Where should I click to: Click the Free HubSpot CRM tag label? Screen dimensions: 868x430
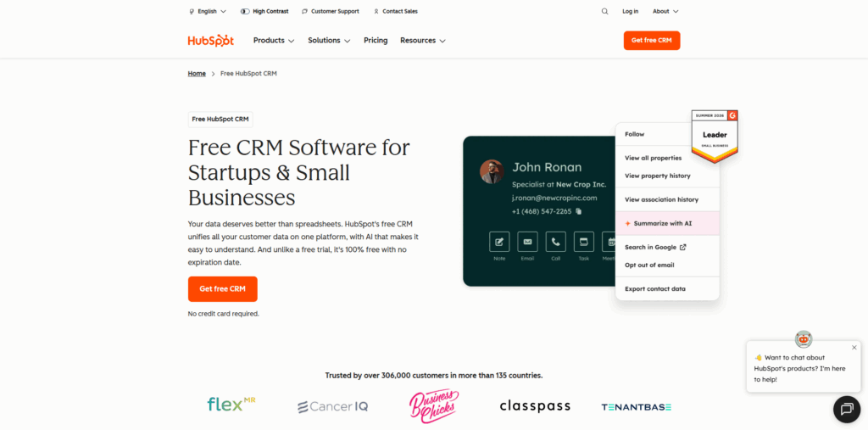click(220, 119)
